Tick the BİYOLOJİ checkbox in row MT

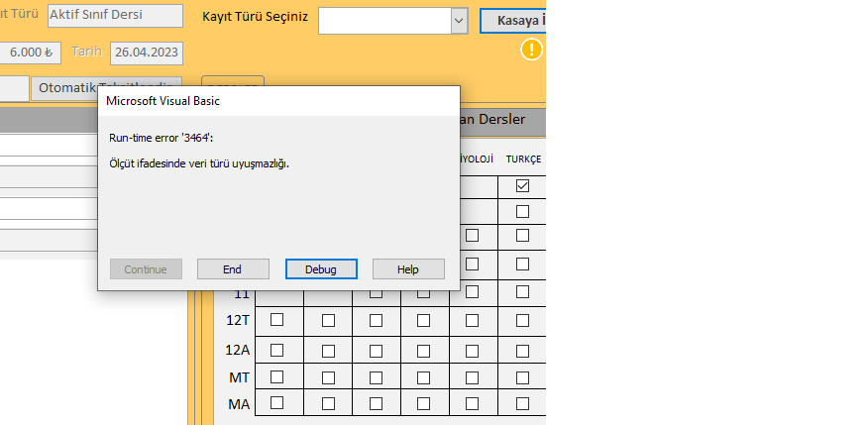(x=472, y=376)
